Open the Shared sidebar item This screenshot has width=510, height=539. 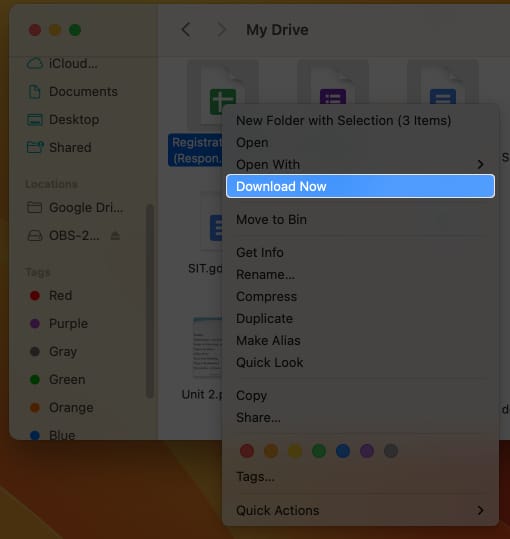(x=59, y=147)
